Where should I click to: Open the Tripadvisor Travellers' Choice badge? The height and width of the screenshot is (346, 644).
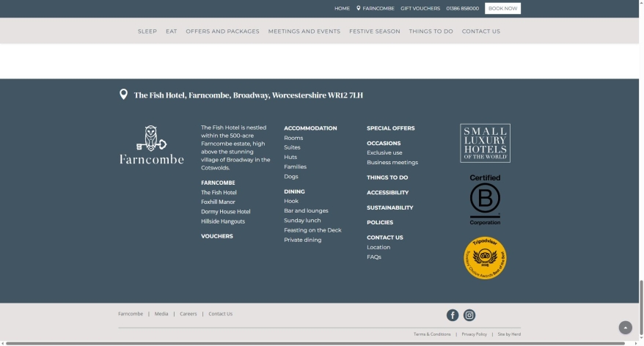coord(485,258)
